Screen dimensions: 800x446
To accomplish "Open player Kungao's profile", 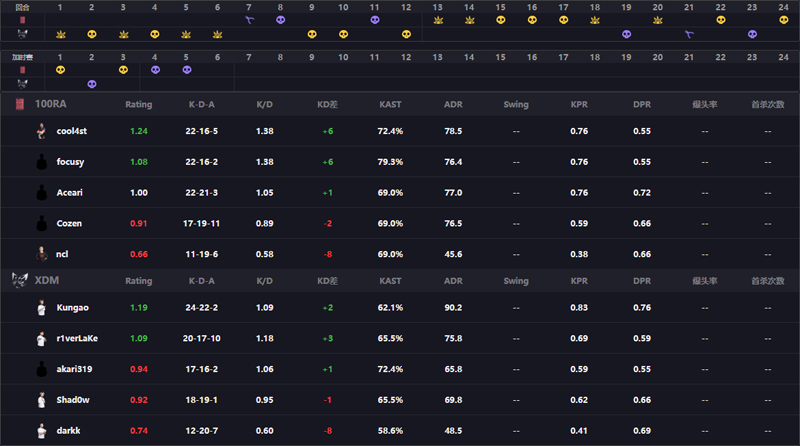I will click(72, 308).
